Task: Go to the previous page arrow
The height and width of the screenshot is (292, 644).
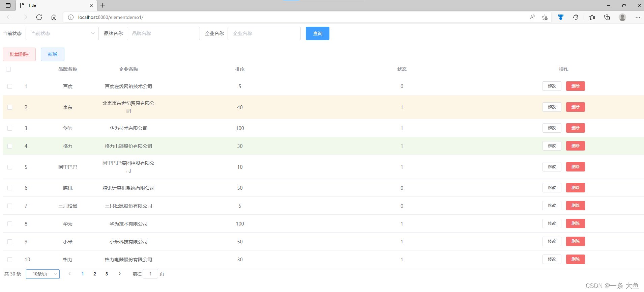Action: pyautogui.click(x=70, y=274)
